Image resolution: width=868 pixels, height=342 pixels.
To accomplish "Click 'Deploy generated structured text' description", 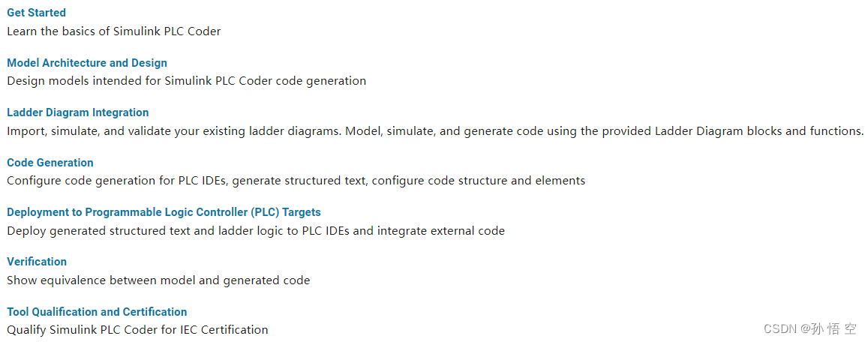I will (256, 231).
